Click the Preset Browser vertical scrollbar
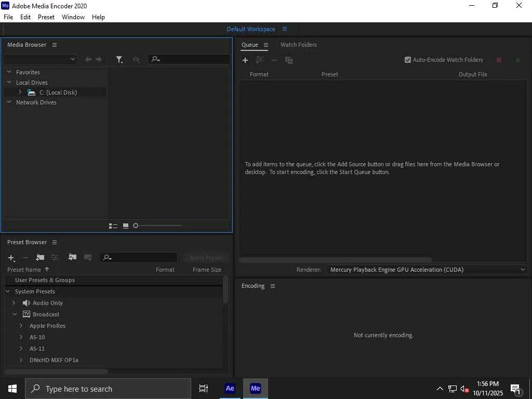Screen dimensions: 532x399 click(x=225, y=289)
